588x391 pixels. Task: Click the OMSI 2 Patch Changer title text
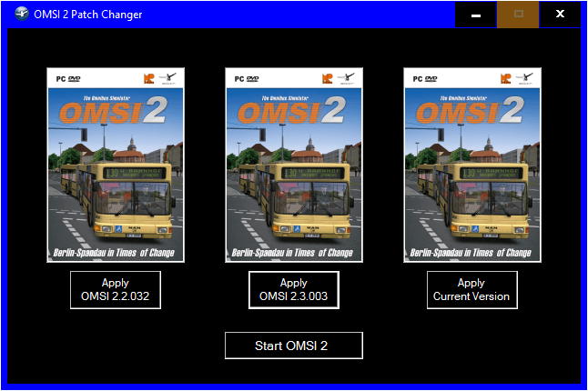[x=87, y=14]
